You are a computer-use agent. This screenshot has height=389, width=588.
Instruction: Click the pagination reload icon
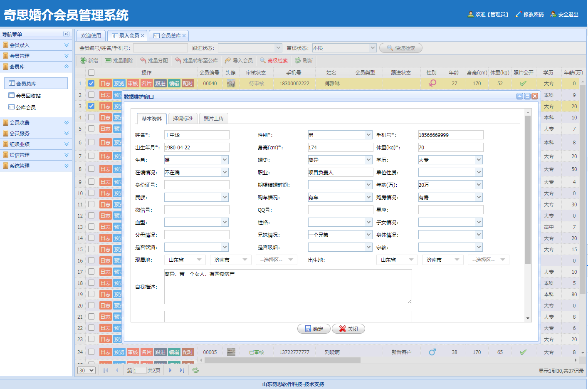(x=195, y=370)
